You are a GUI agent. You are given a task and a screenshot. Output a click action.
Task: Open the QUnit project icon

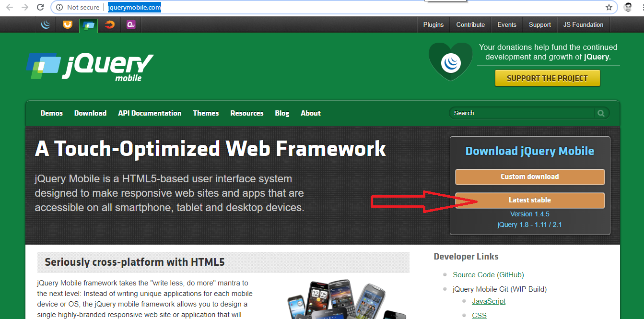point(131,25)
